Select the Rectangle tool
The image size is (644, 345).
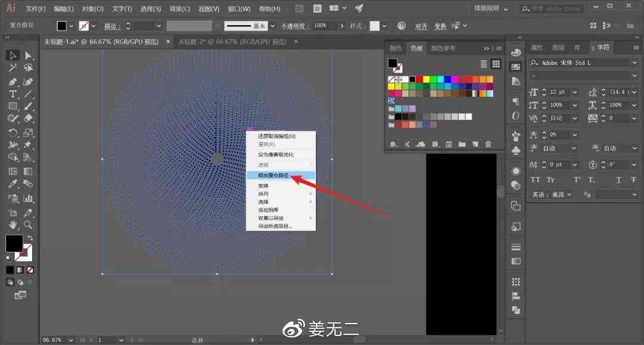tap(13, 106)
